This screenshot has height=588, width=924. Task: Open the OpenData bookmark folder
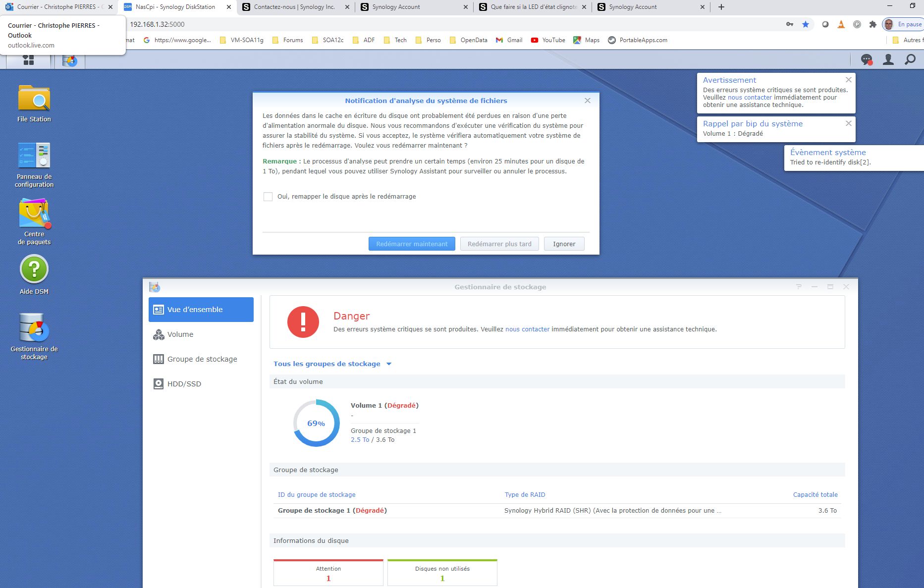tap(468, 40)
